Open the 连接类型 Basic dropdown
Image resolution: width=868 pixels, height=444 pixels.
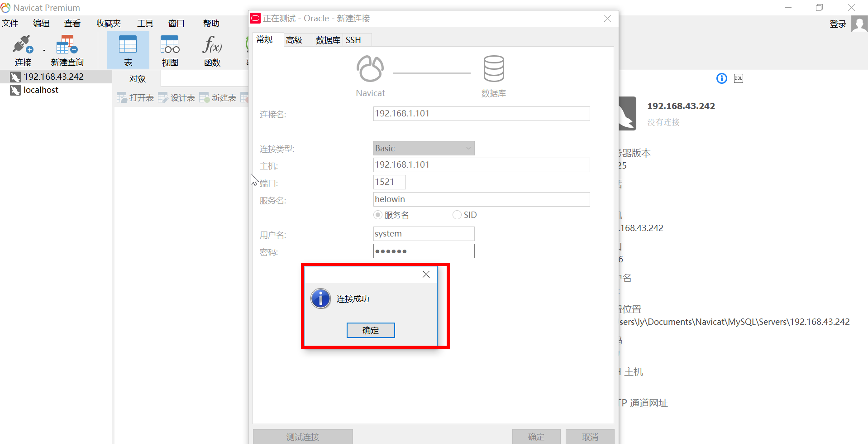424,148
